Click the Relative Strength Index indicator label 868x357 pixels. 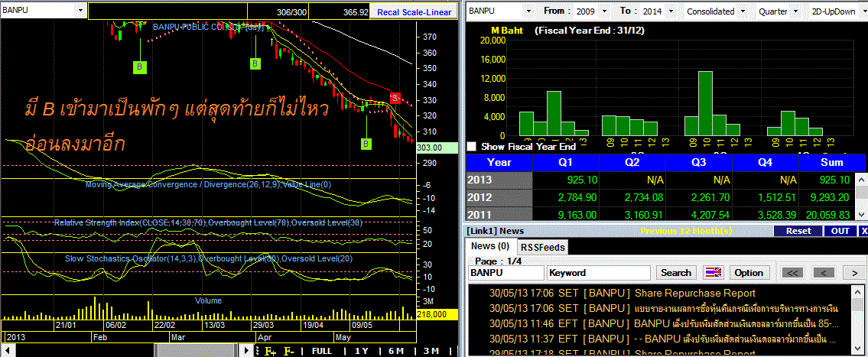(209, 222)
